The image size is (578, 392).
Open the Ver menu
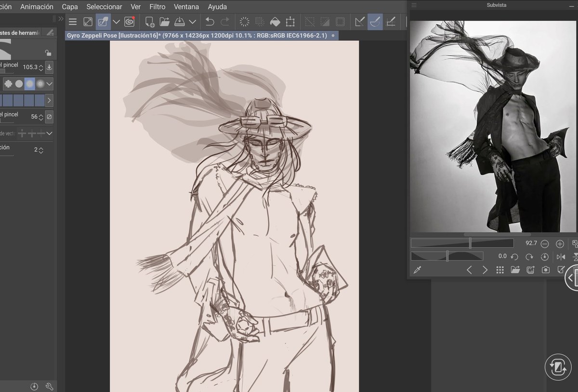click(x=136, y=7)
